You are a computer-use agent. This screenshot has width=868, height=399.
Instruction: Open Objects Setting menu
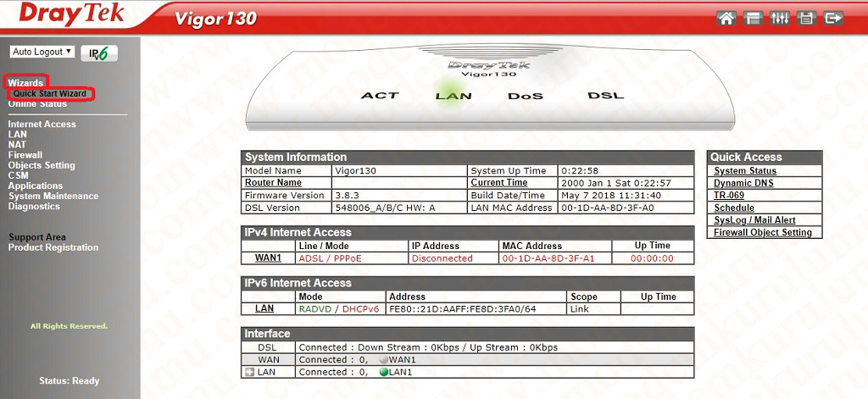tap(42, 165)
